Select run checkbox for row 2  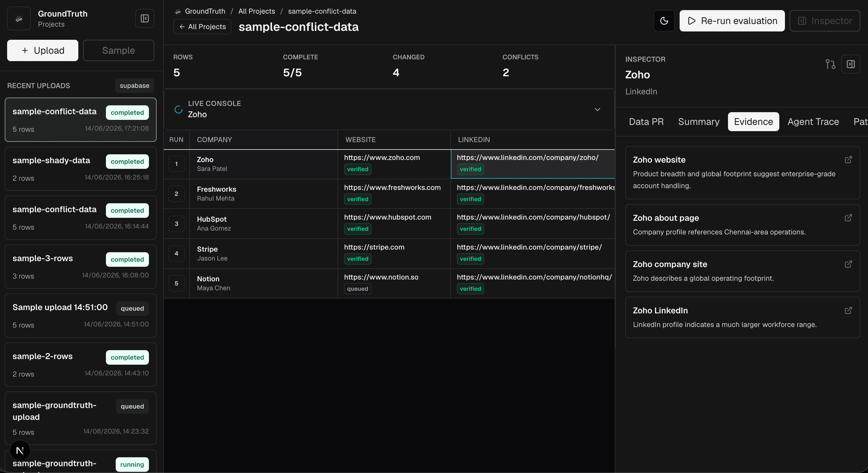click(x=176, y=194)
